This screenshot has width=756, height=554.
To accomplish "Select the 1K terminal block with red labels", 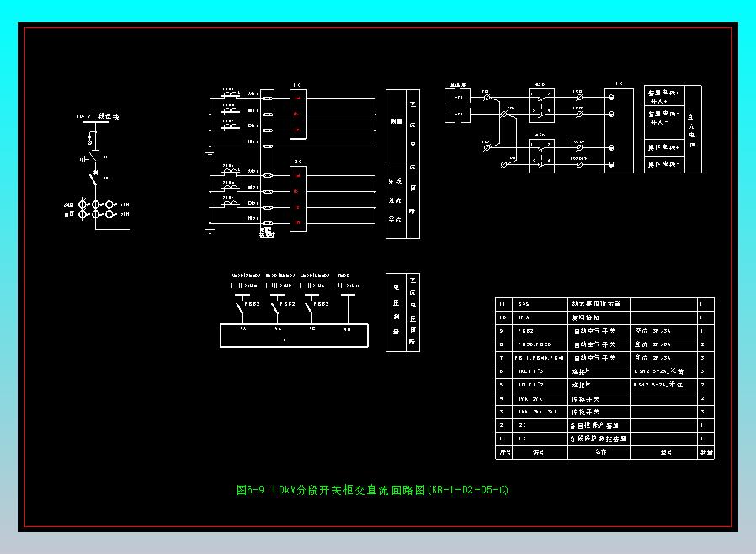I will [298, 115].
